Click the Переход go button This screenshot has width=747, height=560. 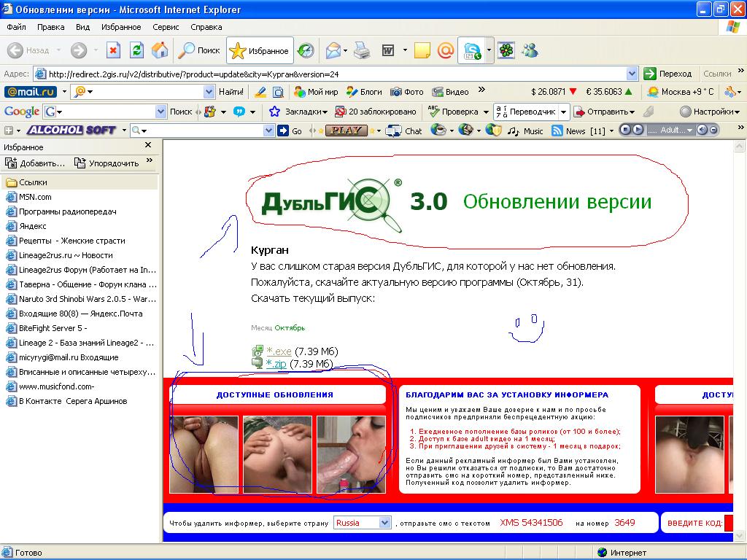click(668, 74)
